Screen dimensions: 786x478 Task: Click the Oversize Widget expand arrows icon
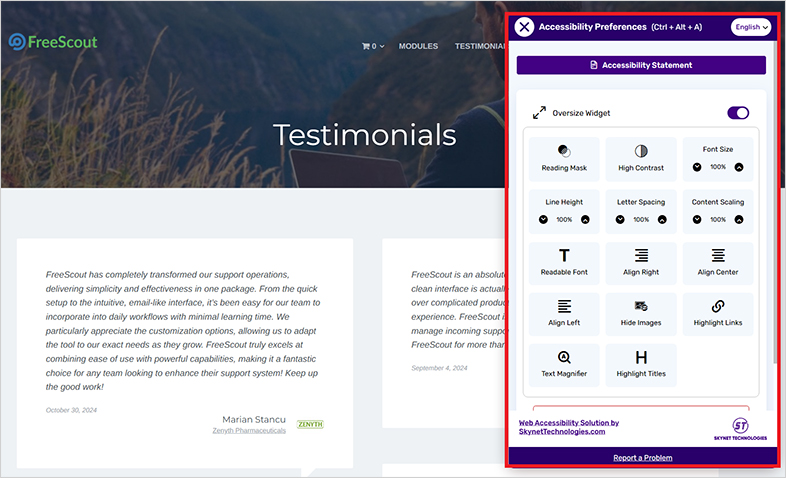[539, 113]
